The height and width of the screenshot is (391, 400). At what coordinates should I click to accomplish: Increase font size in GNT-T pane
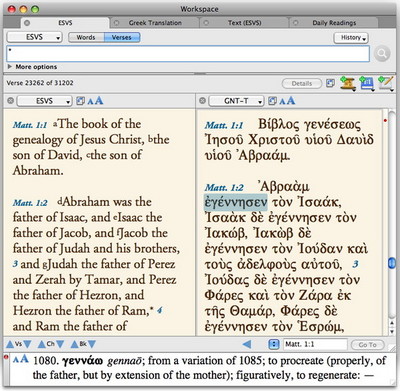pos(291,100)
